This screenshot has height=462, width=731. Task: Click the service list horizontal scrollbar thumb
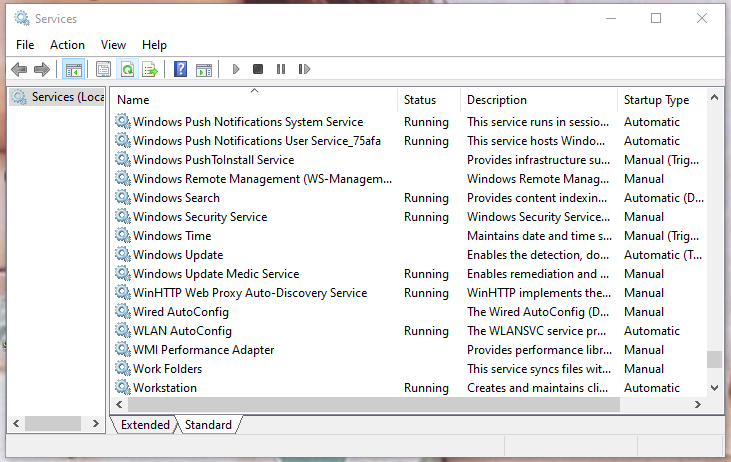[374, 404]
